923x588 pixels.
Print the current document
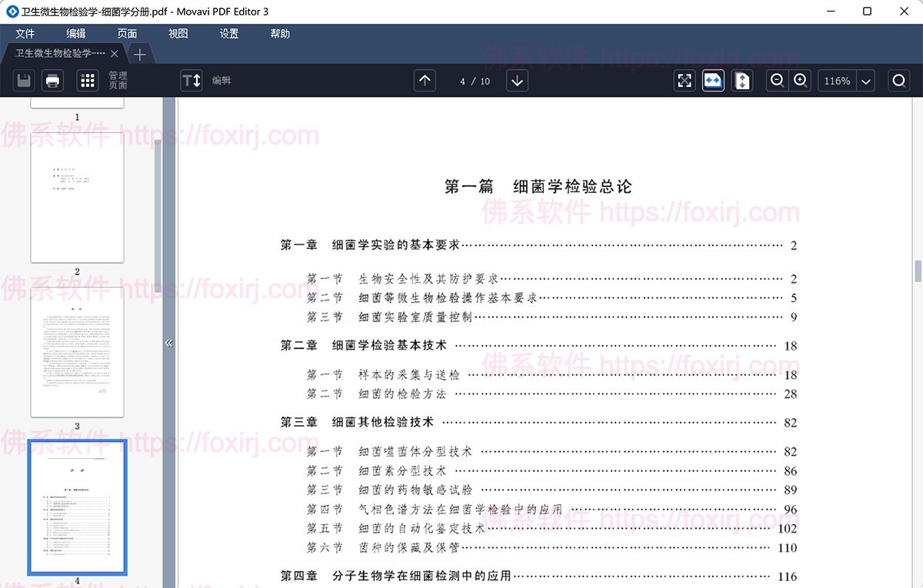(52, 80)
